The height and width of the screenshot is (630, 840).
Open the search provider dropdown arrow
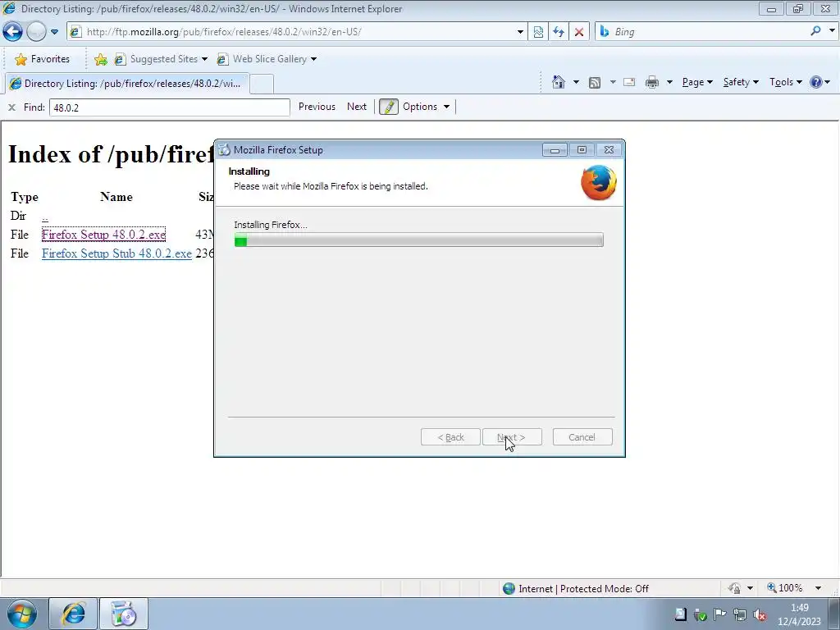tap(832, 31)
